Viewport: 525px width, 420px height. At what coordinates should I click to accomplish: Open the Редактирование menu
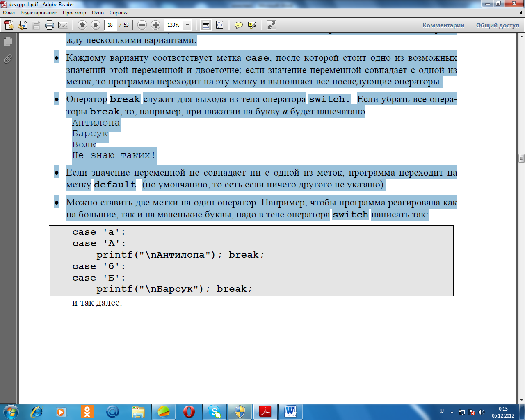click(39, 13)
